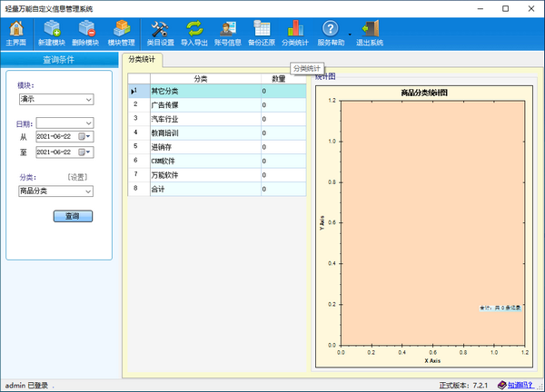This screenshot has width=545, height=392.
Task: Open the 知道吗? link in the status bar
Action: tap(520, 385)
